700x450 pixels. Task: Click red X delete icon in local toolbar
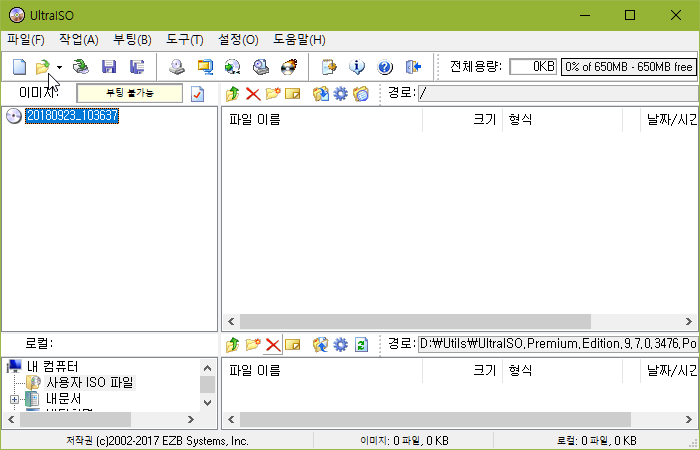273,345
